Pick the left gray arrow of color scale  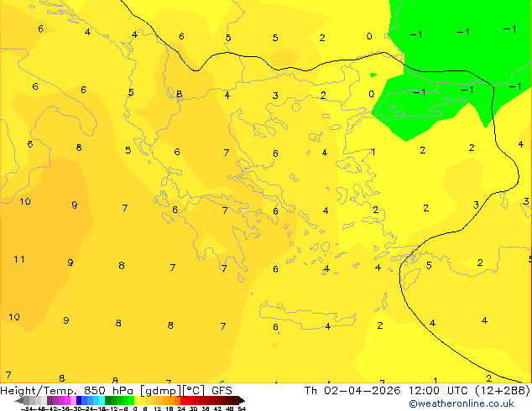18,400
